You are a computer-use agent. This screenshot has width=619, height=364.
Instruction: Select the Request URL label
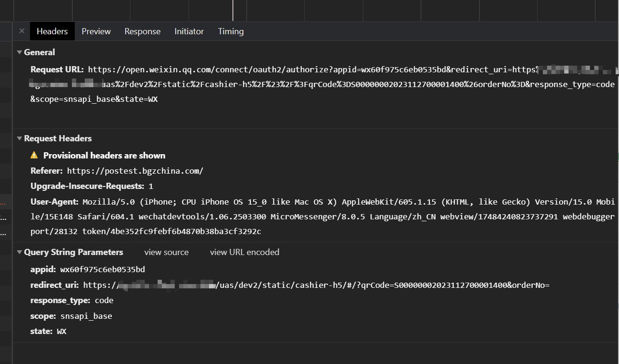point(57,69)
